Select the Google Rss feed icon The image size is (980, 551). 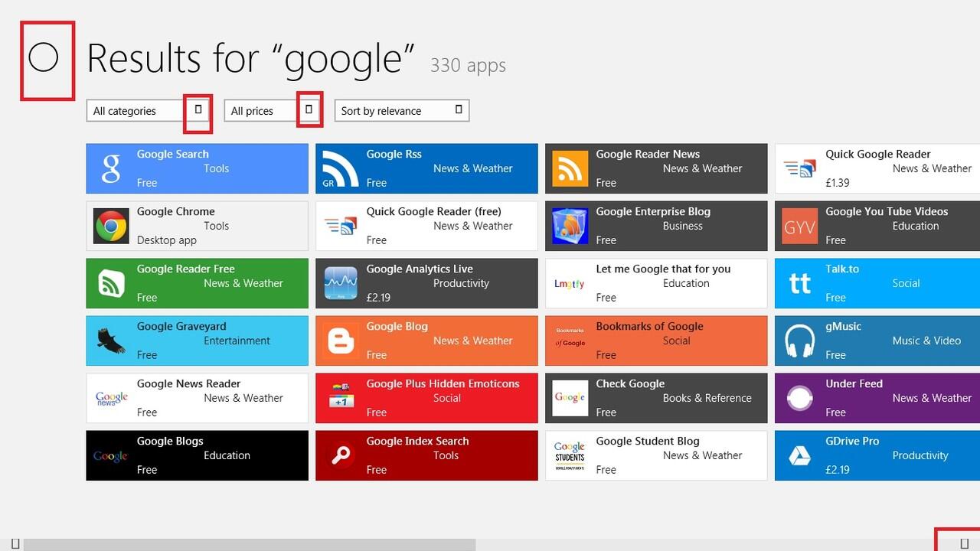[x=341, y=168]
